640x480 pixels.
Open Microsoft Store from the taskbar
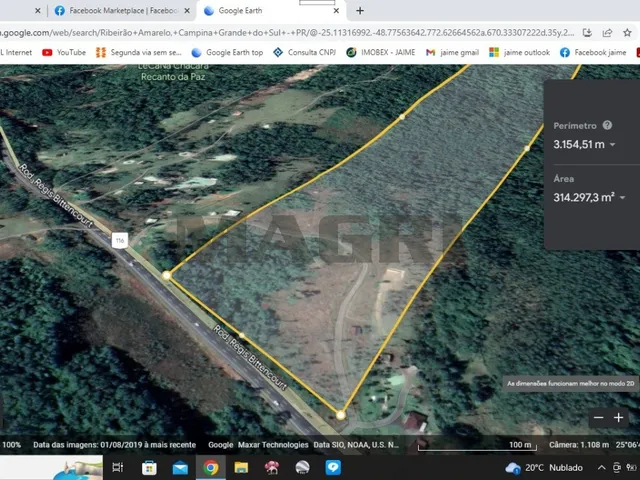tap(149, 468)
